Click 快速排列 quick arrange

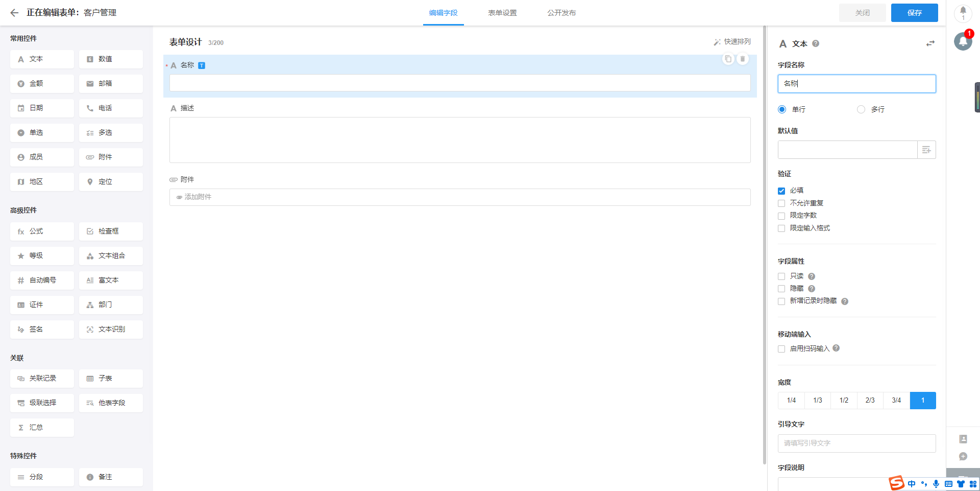[732, 42]
